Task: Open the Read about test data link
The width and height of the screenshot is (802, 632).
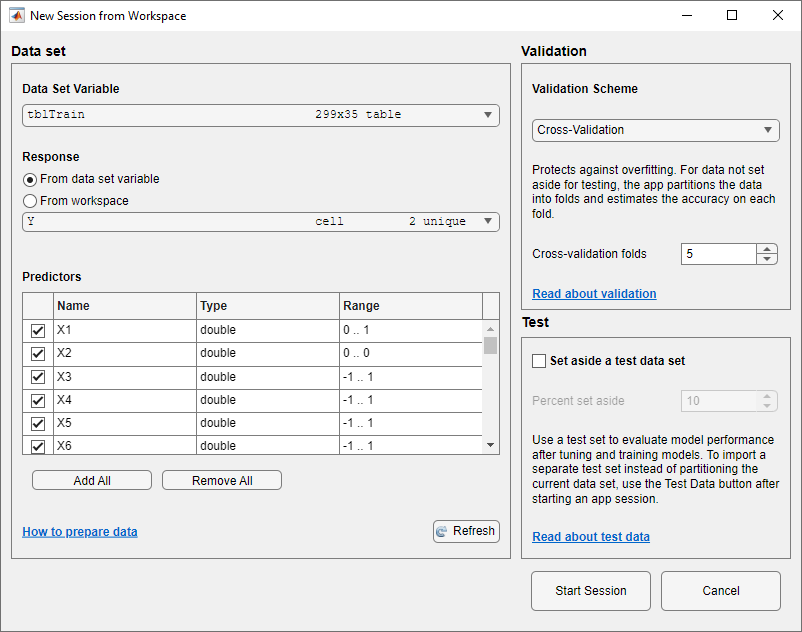Action: pos(590,536)
